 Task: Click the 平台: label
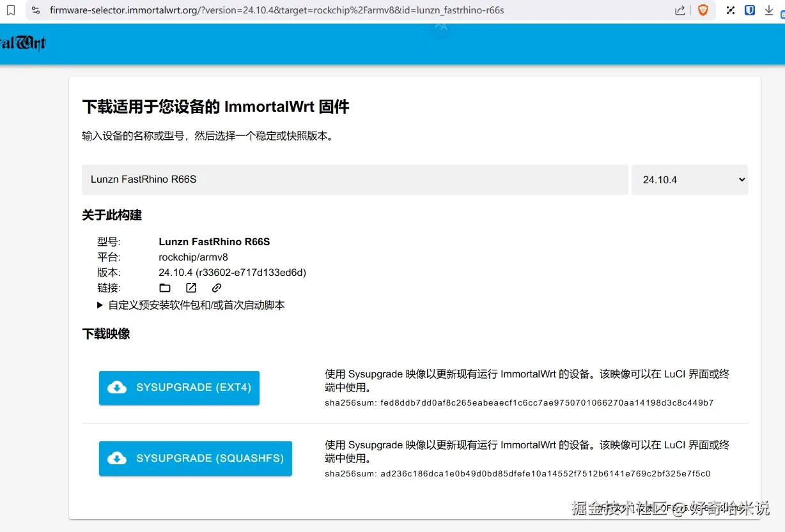point(109,257)
